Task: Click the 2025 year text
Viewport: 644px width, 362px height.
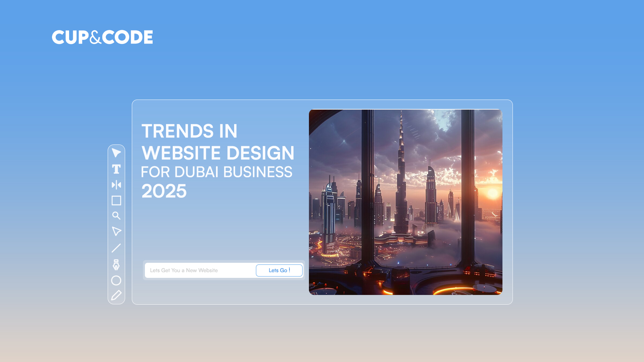Action: tap(164, 191)
